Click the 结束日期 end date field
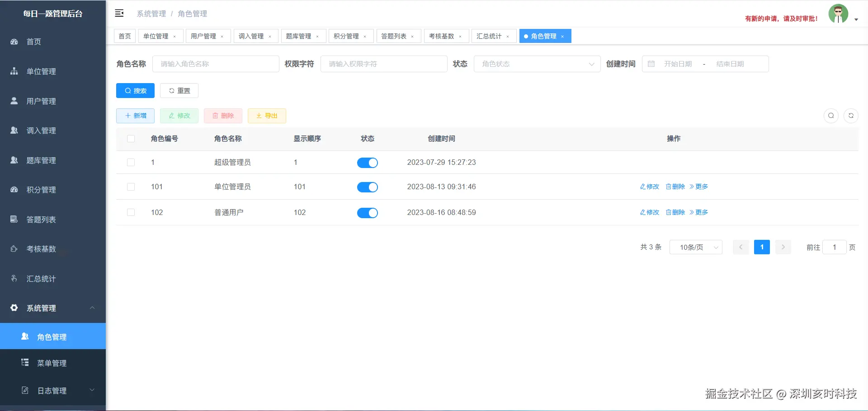868x411 pixels. click(730, 64)
